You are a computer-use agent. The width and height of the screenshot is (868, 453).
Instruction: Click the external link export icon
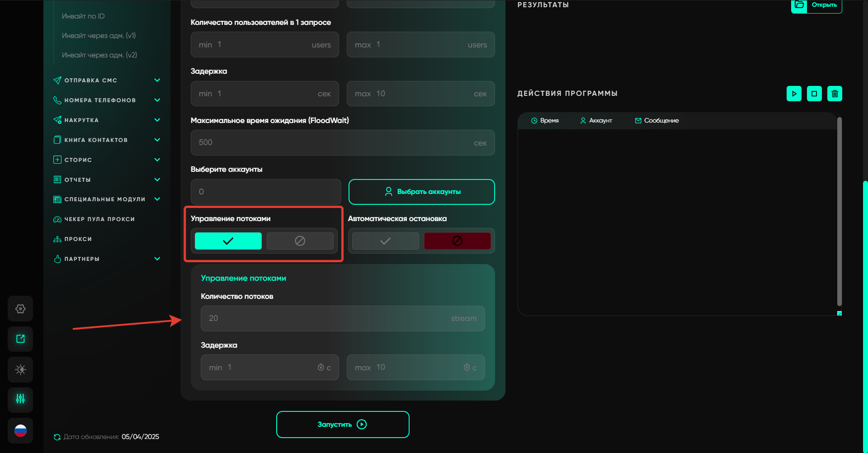tap(20, 339)
